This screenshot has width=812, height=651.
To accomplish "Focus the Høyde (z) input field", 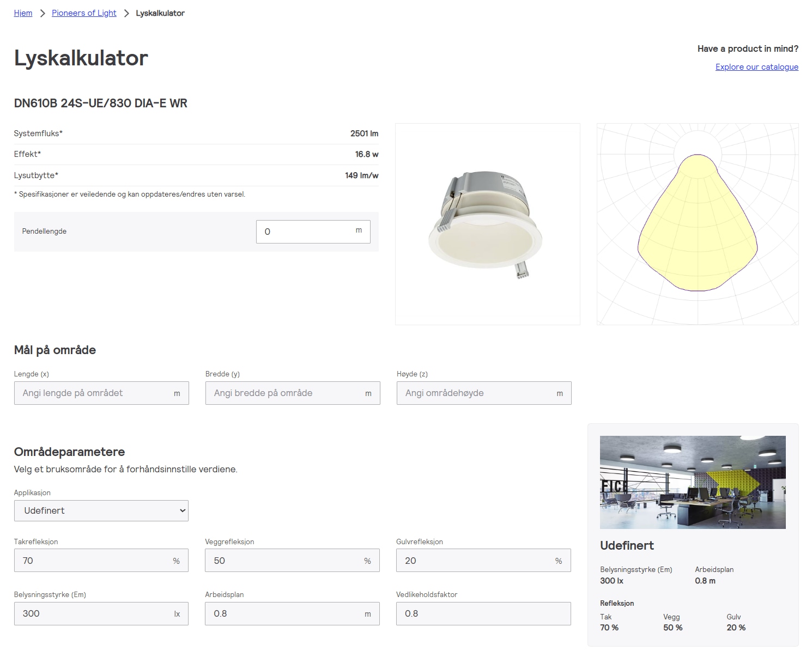I will tap(478, 393).
